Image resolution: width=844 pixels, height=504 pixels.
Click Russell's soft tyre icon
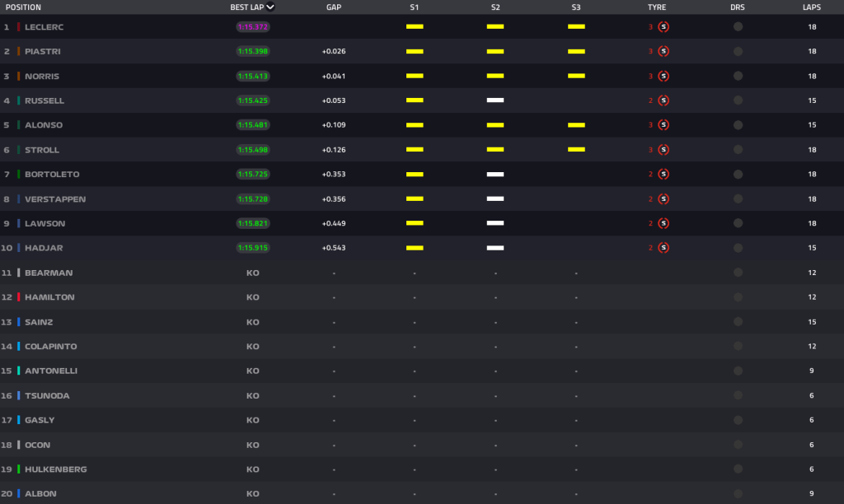point(663,100)
